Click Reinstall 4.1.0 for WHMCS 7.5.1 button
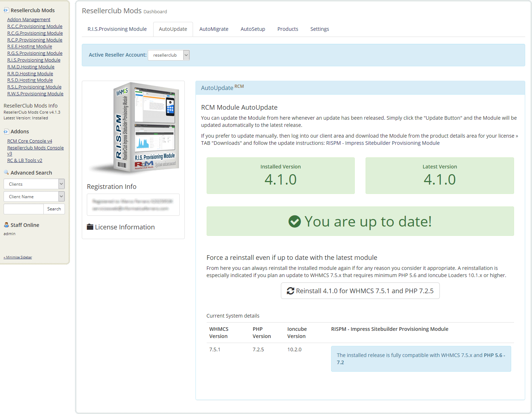This screenshot has width=532, height=414. coord(360,291)
